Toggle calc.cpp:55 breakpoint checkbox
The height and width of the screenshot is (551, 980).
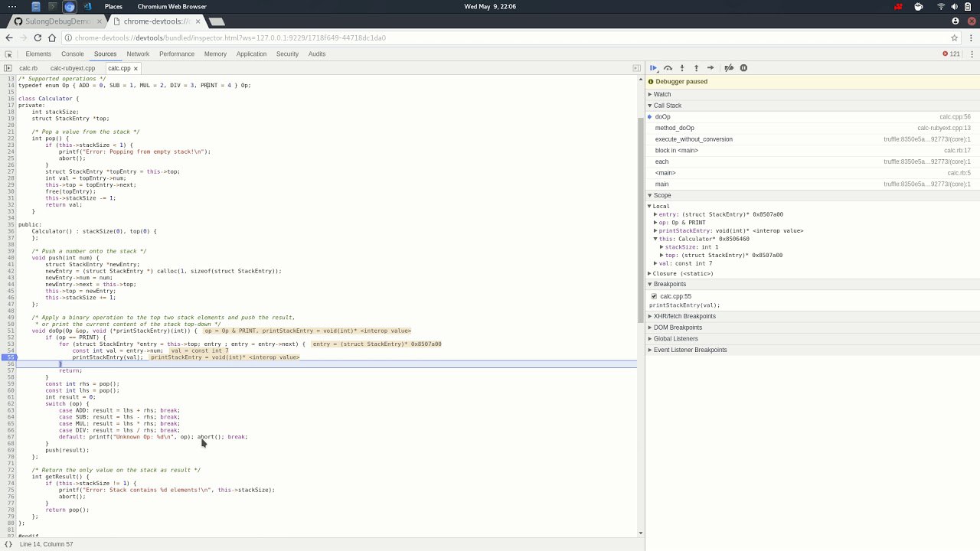[x=654, y=296]
